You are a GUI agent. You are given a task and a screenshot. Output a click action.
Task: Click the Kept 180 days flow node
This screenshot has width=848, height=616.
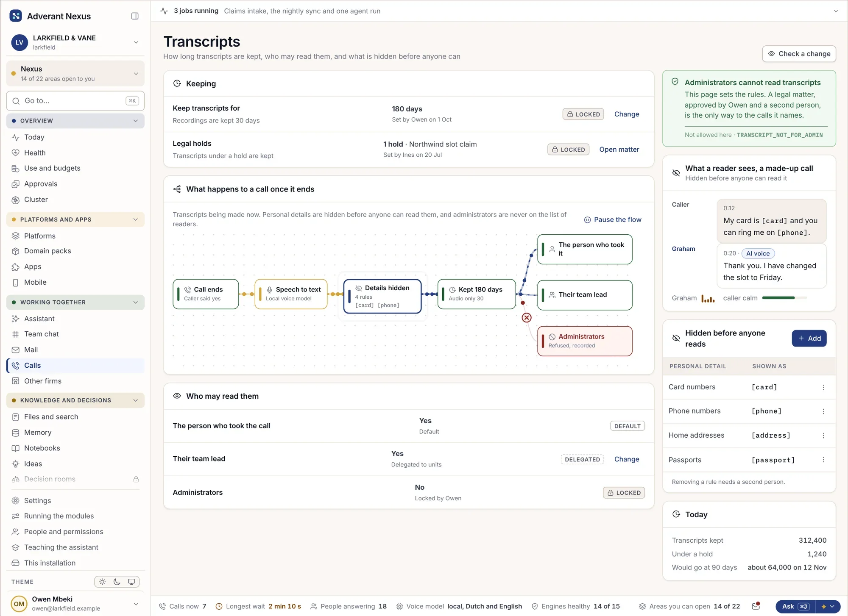point(477,294)
